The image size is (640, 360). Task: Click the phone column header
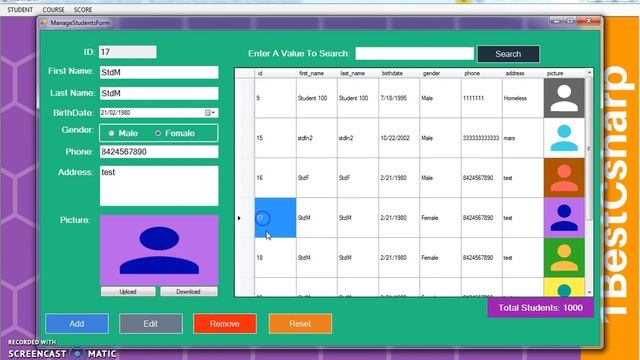[482, 73]
